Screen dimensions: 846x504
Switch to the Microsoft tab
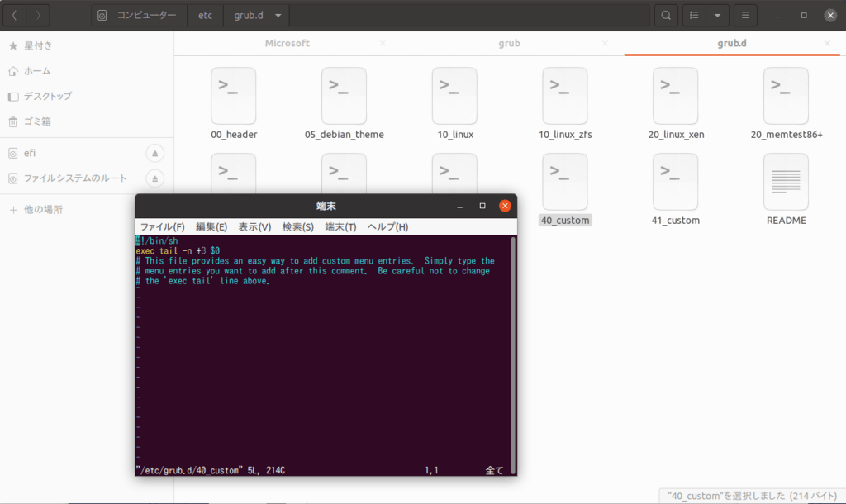[x=287, y=43]
